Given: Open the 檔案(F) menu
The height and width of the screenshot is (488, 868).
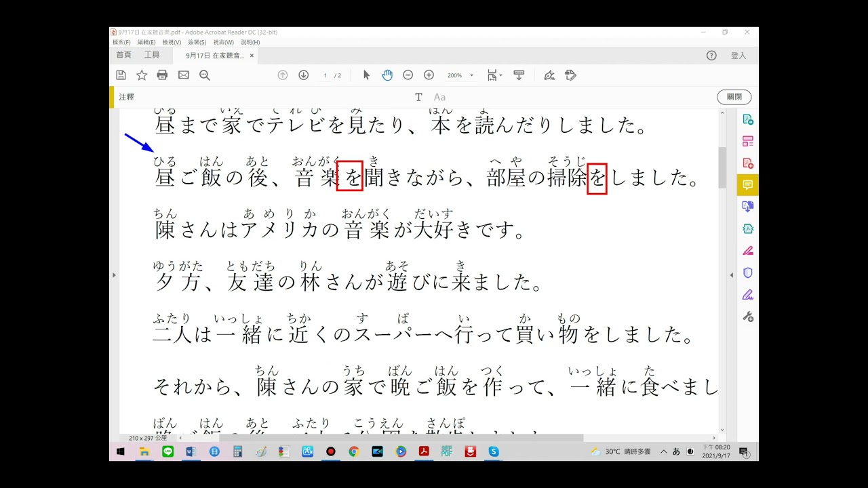Looking at the screenshot, I should click(x=122, y=42).
